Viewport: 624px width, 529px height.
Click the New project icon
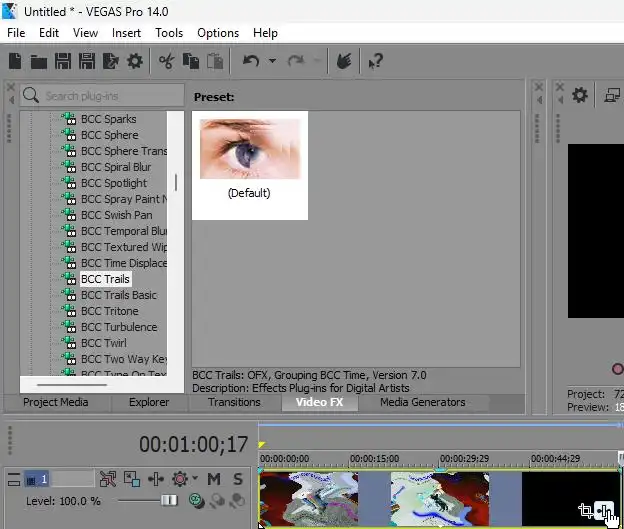pyautogui.click(x=15, y=61)
